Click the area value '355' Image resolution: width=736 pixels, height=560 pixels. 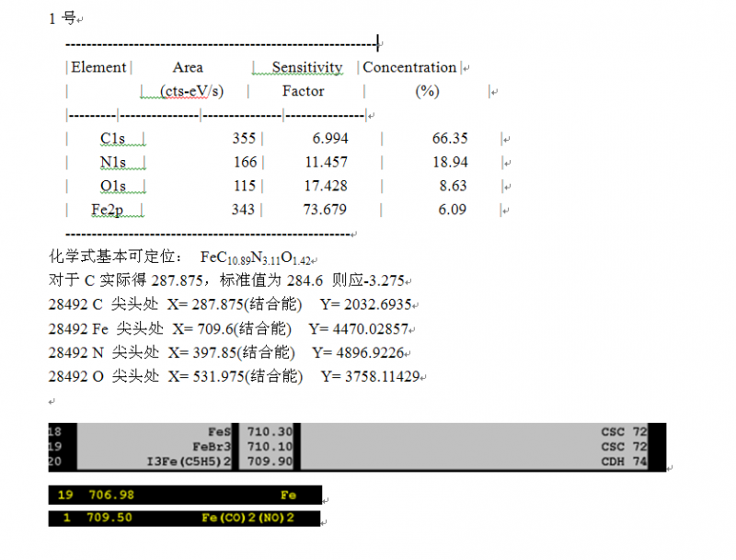(x=244, y=138)
